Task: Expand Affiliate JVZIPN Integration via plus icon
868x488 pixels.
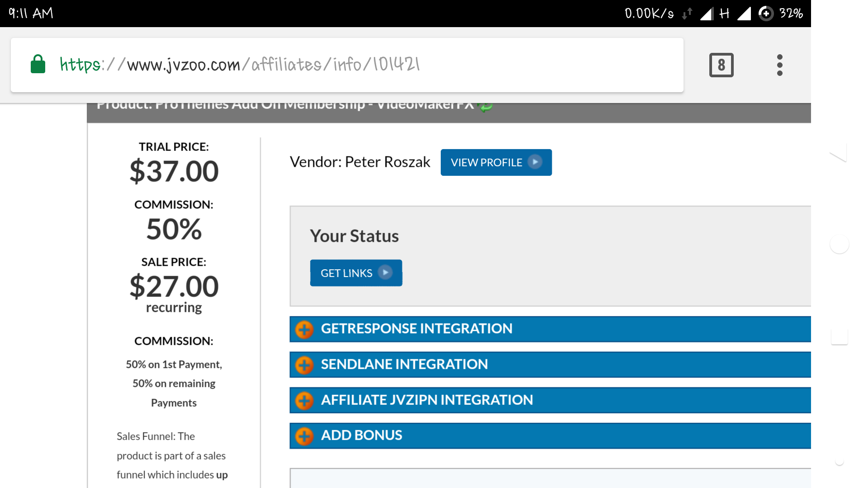Action: pos(304,400)
